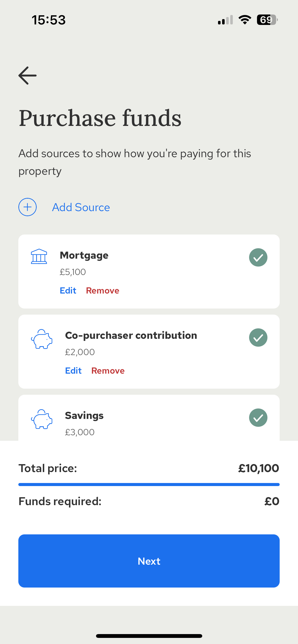This screenshot has height=644, width=298.
Task: Toggle the Co-purchaser contribution checkmark
Action: click(x=258, y=338)
